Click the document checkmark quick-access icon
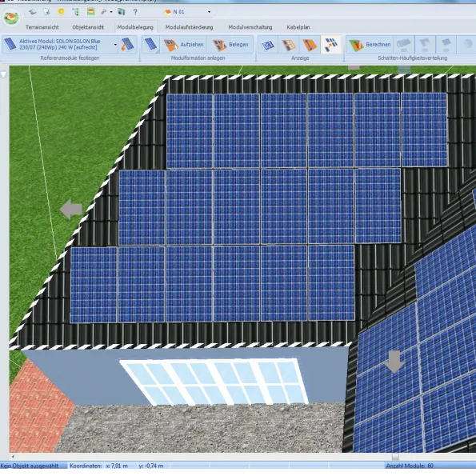Image resolution: width=476 pixels, height=476 pixels. [x=46, y=12]
